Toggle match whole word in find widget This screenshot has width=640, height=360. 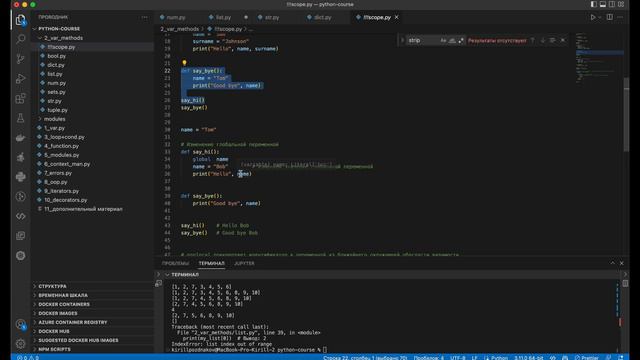pos(452,40)
